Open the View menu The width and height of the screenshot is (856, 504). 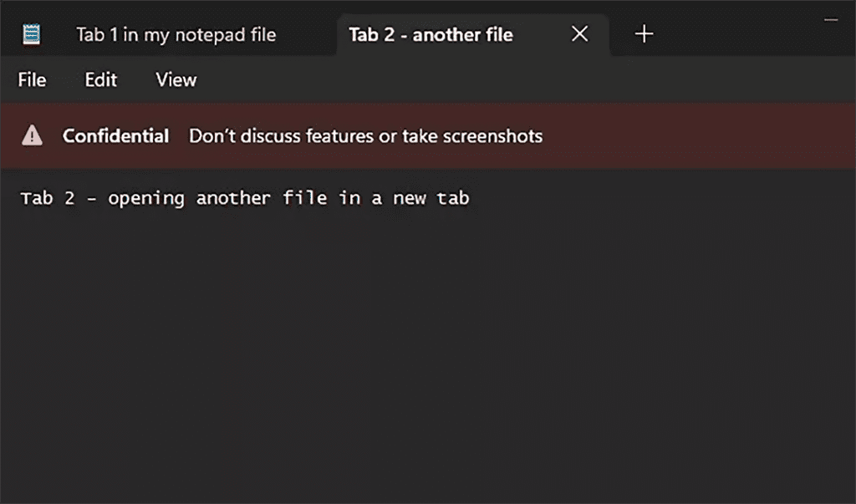[x=175, y=79]
